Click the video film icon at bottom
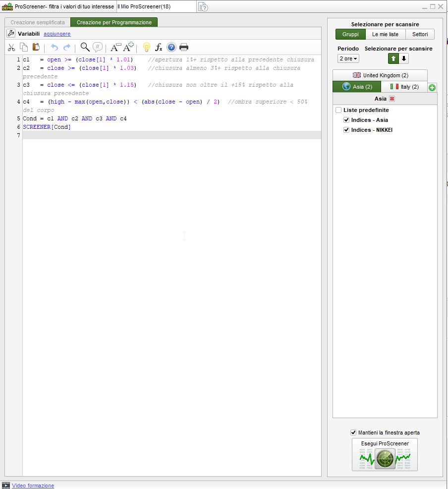Screen dimensions: 448x489 (6, 485)
